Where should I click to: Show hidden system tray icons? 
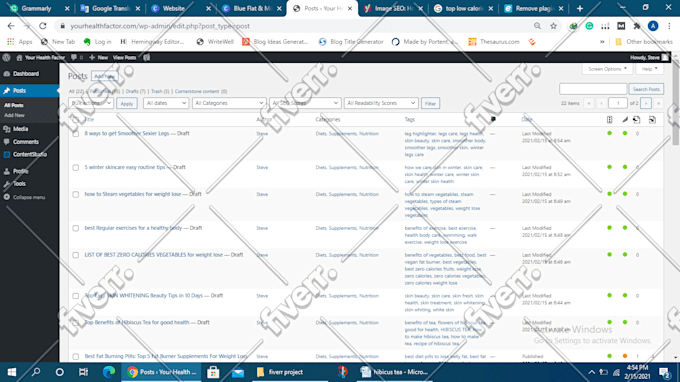592,372
